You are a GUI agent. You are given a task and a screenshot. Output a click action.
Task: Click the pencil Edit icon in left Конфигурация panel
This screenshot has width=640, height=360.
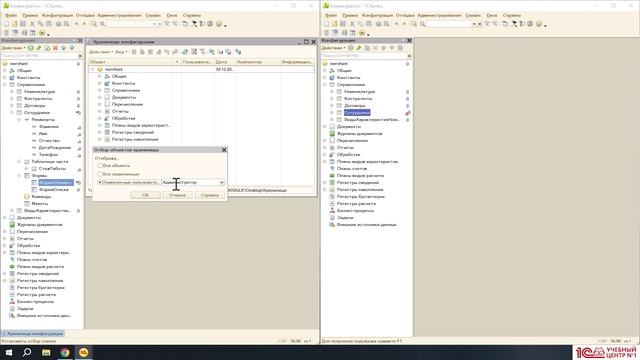click(x=39, y=48)
